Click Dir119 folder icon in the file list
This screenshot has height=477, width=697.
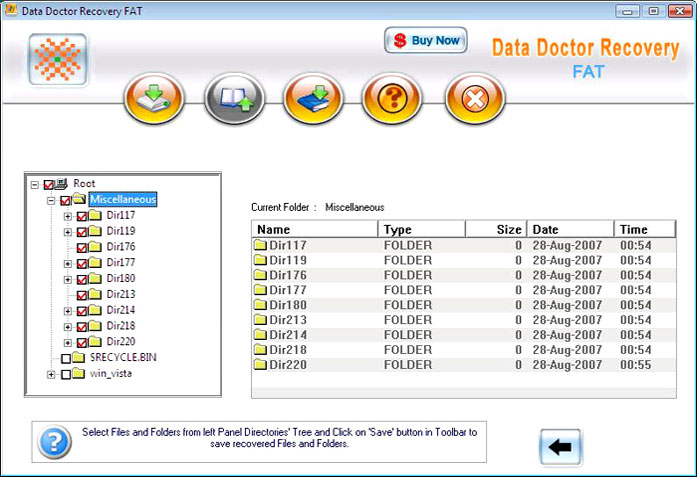[260, 260]
